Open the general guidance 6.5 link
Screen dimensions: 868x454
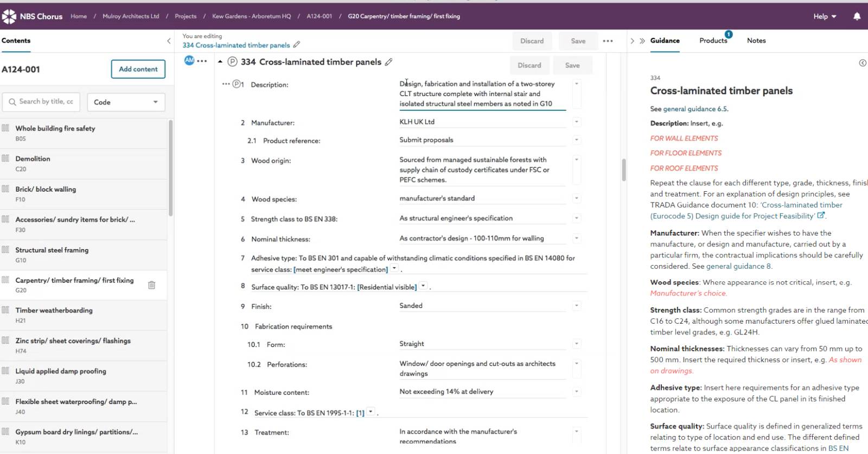click(x=695, y=109)
